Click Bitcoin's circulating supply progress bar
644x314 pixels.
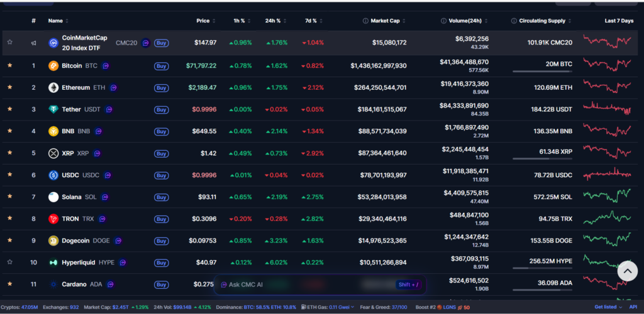tap(541, 72)
